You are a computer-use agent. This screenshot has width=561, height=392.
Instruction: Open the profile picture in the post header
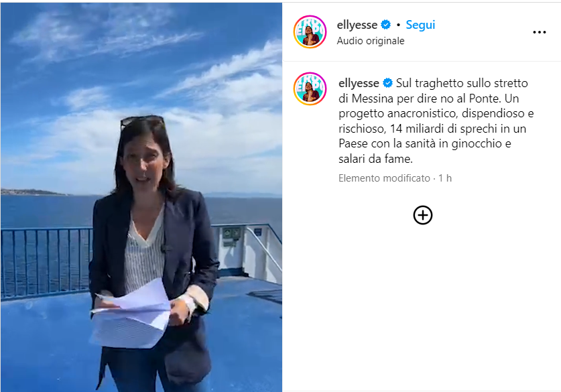(310, 32)
